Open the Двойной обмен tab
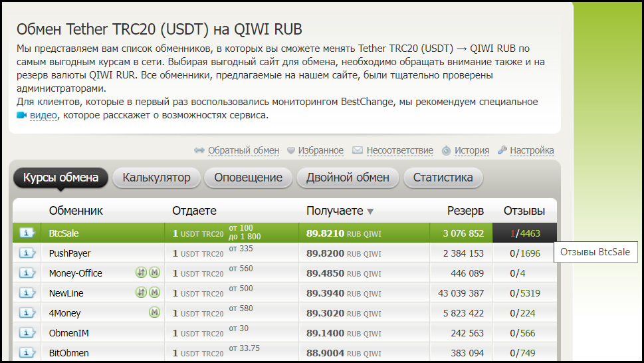 (x=347, y=178)
